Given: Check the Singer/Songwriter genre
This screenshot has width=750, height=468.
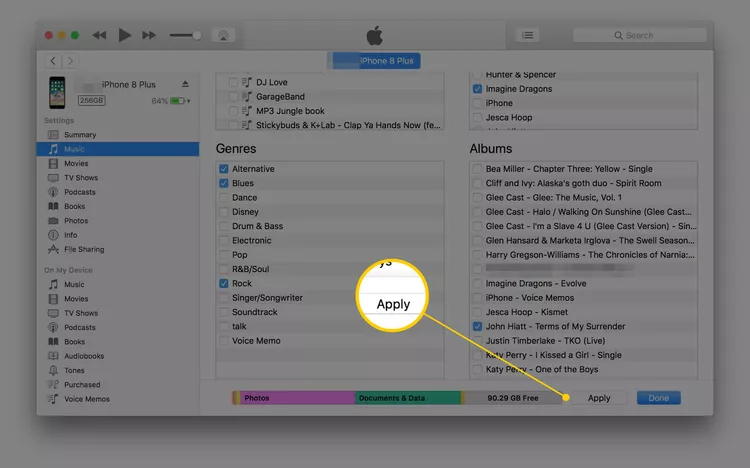Looking at the screenshot, I should (223, 298).
